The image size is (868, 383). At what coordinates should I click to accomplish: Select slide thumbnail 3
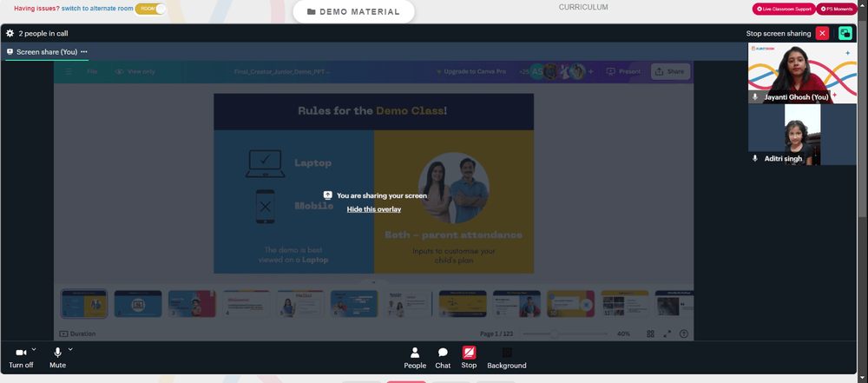[192, 304]
